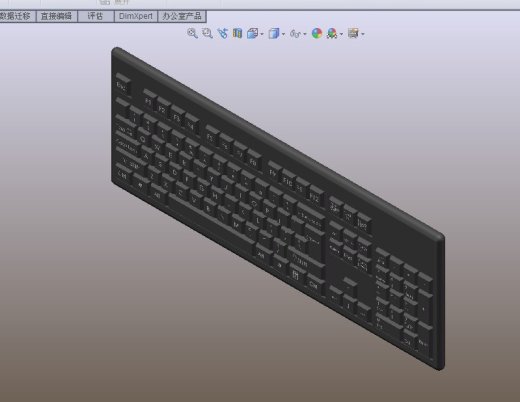Viewport: 520px width, 402px height.
Task: Switch to the 办公室产品 tab
Action: tap(182, 16)
